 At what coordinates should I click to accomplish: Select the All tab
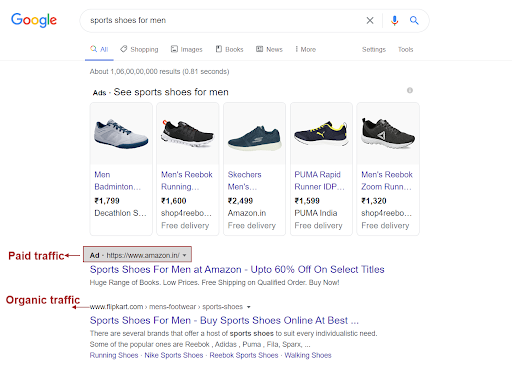(x=99, y=49)
